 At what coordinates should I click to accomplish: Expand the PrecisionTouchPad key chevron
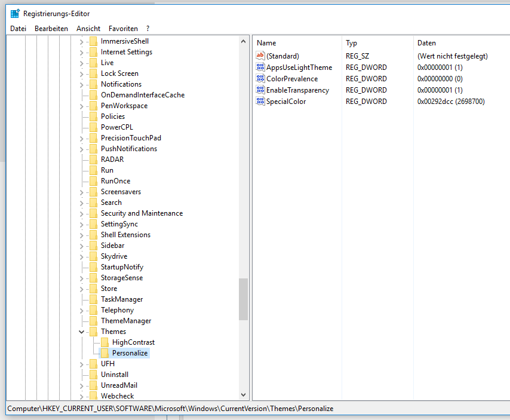click(81, 138)
